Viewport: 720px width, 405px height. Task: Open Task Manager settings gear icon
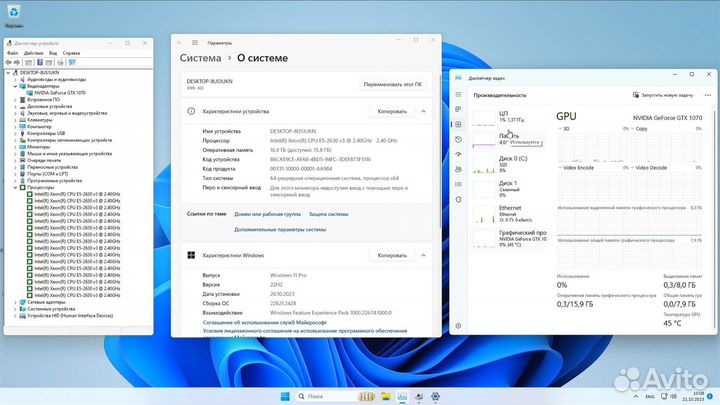[458, 326]
